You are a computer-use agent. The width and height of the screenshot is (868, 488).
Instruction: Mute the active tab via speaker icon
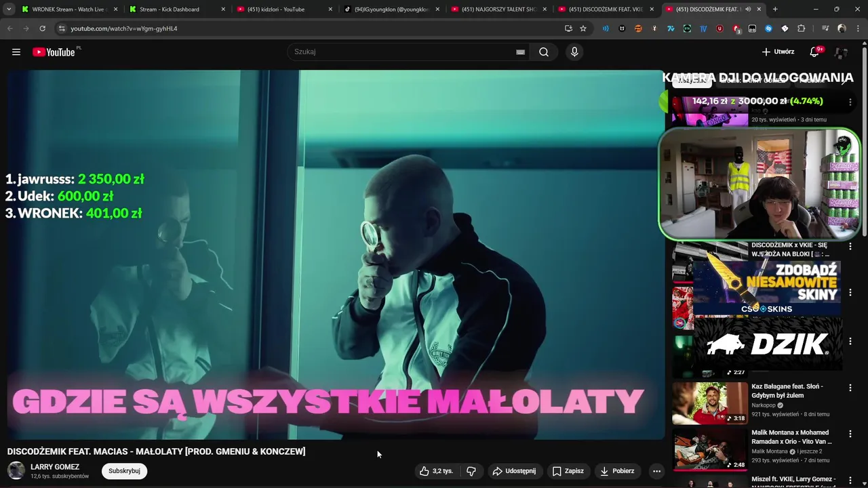coord(748,9)
